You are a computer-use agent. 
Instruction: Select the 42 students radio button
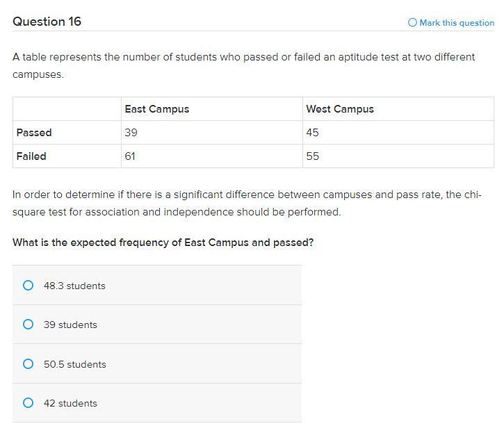coord(28,403)
